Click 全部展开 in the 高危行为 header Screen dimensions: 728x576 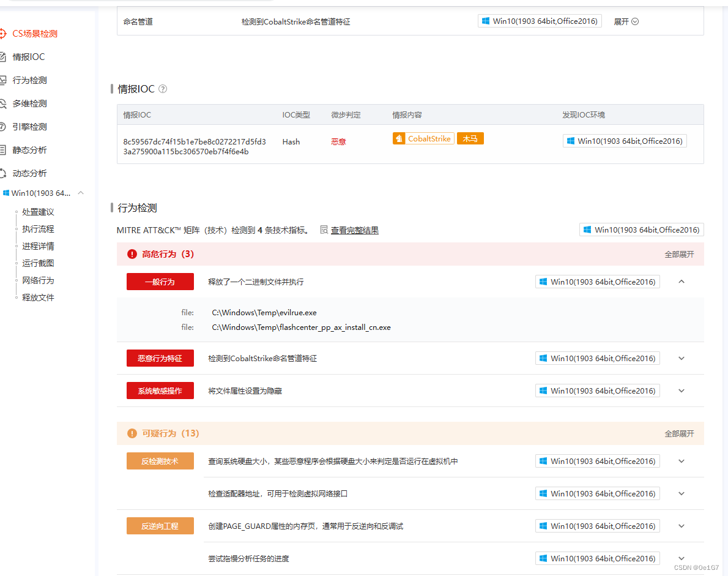[x=679, y=254]
